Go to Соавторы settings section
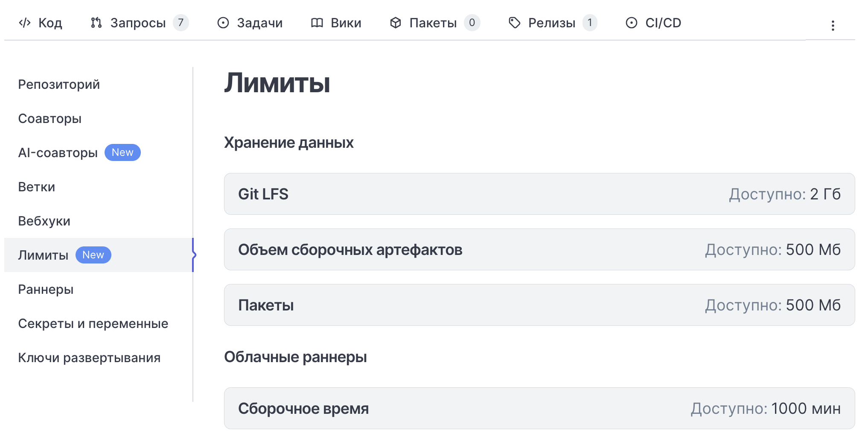The width and height of the screenshot is (868, 439). pyautogui.click(x=50, y=119)
